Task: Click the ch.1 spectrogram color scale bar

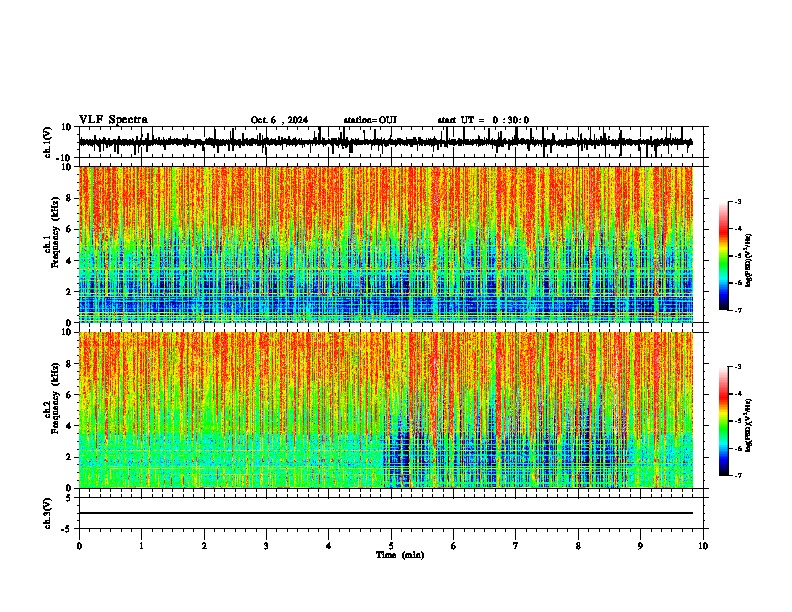Action: 724,256
